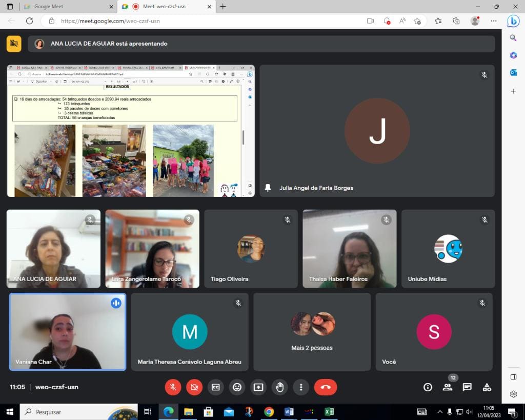The height and width of the screenshot is (420, 525).
Task: Open meeting details info icon
Action: [x=428, y=388]
